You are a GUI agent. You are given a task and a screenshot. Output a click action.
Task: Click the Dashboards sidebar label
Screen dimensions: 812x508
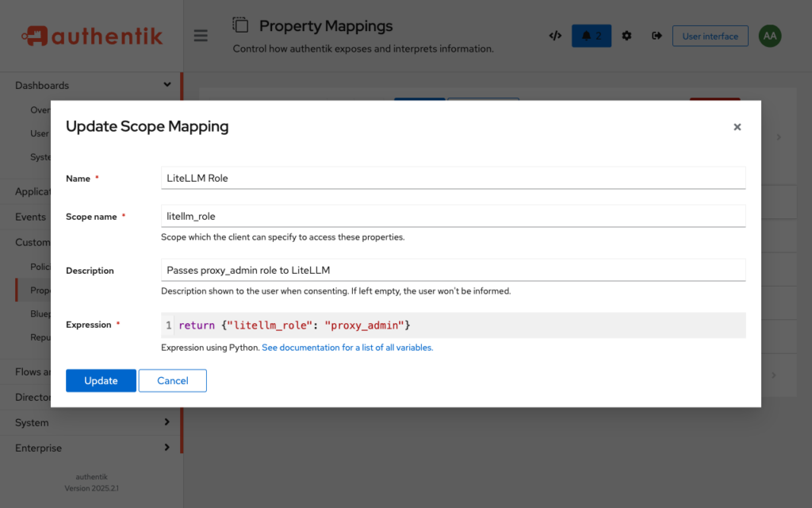click(x=42, y=85)
